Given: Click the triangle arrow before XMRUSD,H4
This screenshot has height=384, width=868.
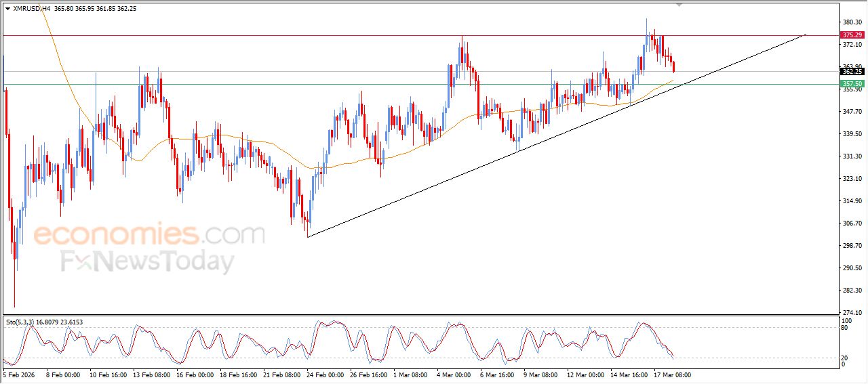Looking at the screenshot, I should (x=7, y=9).
